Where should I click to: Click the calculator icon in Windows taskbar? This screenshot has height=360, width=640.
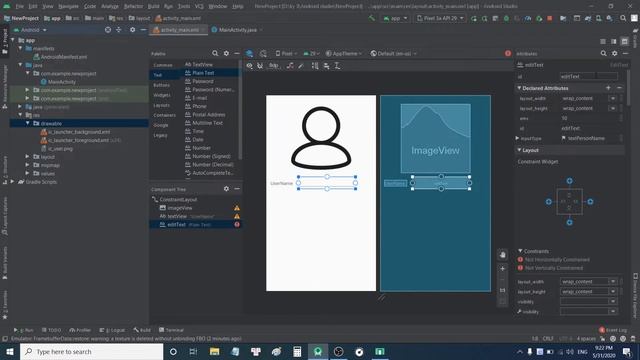(x=297, y=351)
